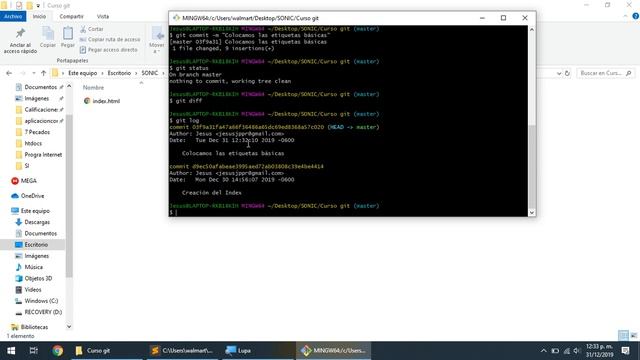Switch to Lupa taskbar item

[x=258, y=351]
